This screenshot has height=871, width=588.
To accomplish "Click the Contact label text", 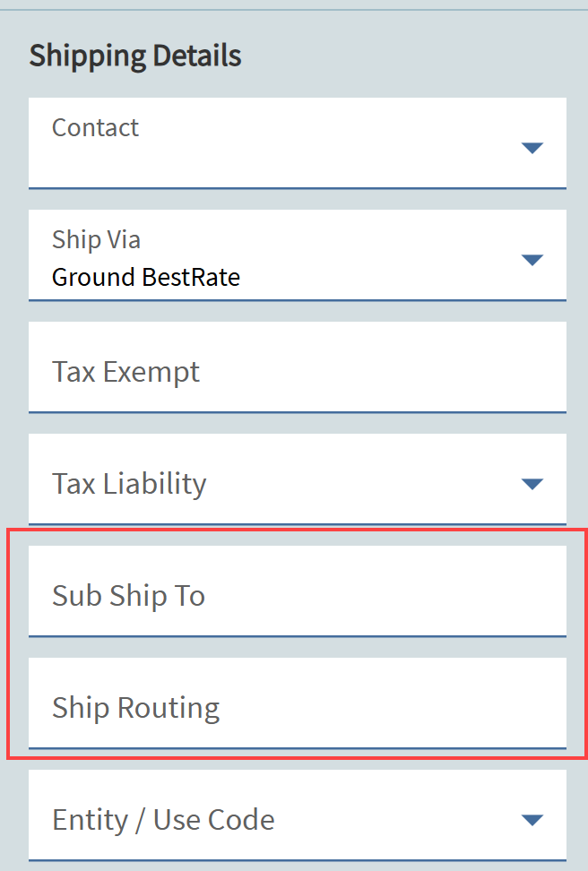I will point(95,127).
